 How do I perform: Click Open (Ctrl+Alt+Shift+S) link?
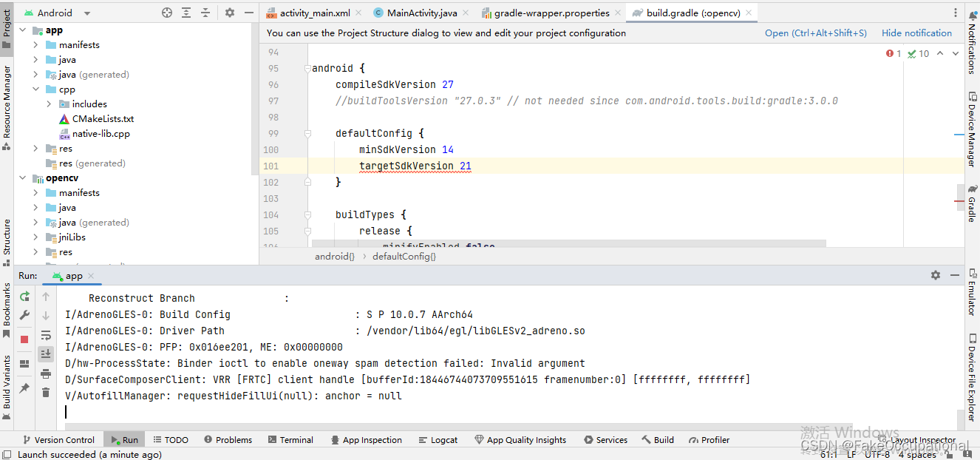pos(816,33)
